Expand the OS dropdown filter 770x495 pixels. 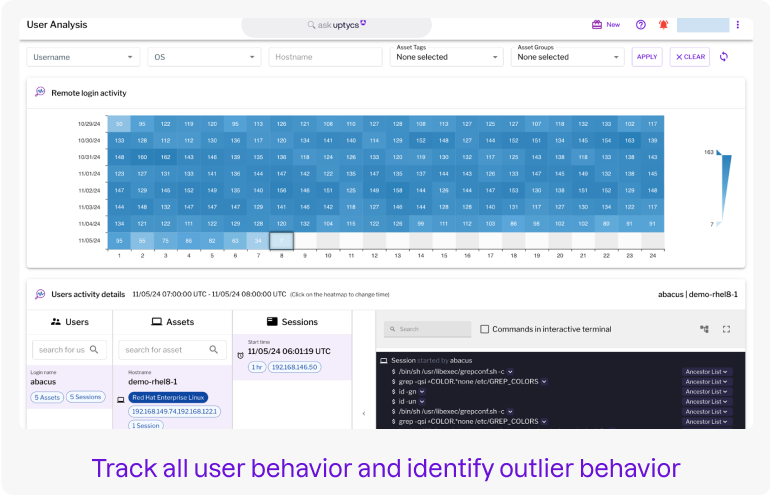204,57
